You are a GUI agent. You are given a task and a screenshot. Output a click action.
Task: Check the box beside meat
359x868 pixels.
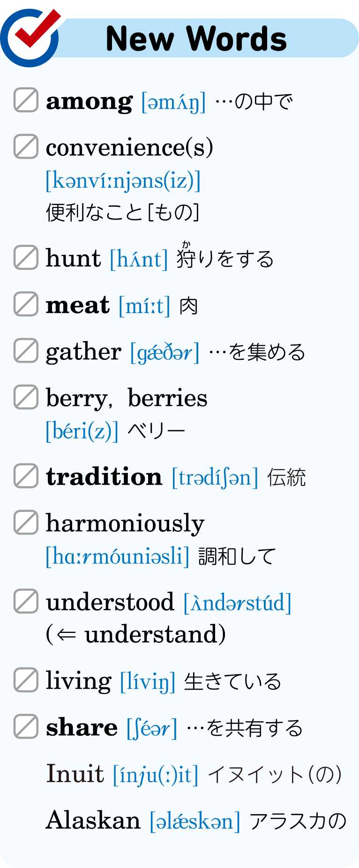coord(26,304)
